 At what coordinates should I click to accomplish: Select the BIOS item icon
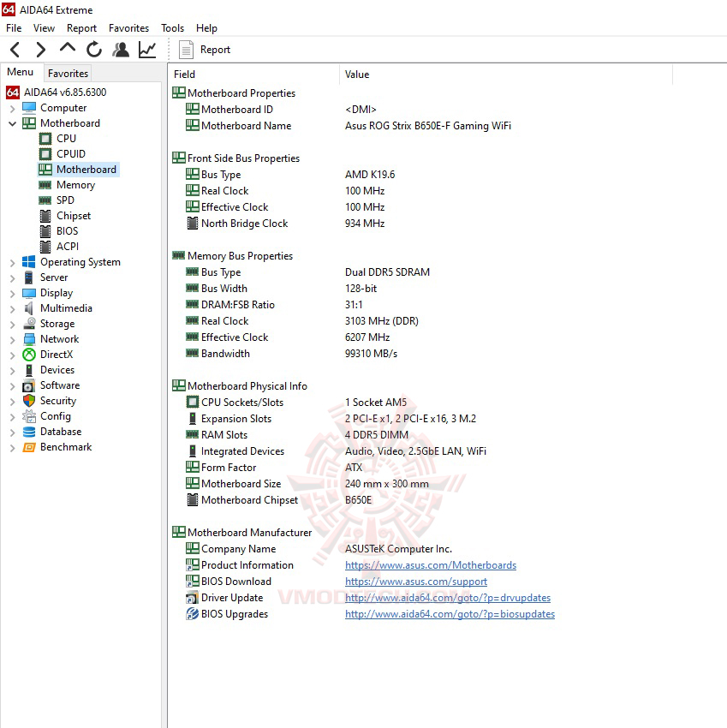pyautogui.click(x=45, y=231)
